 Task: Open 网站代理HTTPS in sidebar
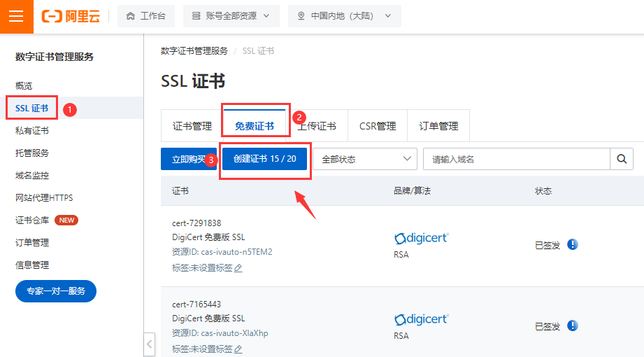[x=44, y=198]
